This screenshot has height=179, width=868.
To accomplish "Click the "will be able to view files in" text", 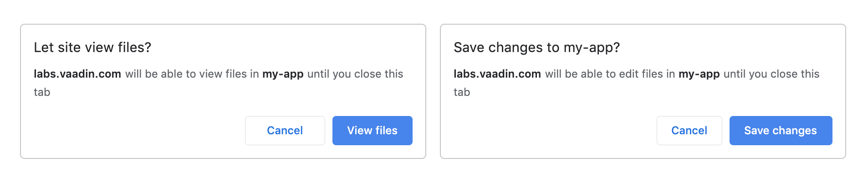I will click(192, 74).
